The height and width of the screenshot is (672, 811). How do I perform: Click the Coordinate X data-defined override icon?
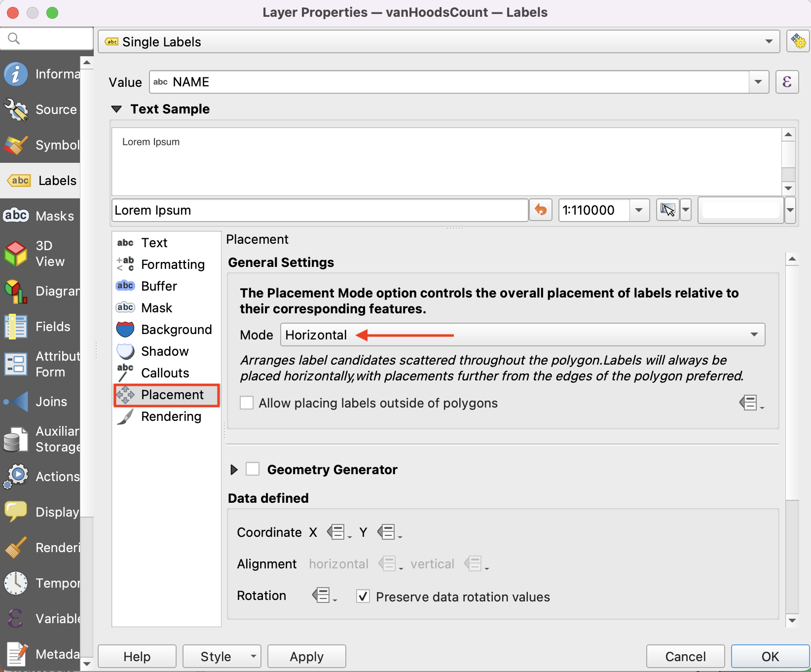coord(337,532)
